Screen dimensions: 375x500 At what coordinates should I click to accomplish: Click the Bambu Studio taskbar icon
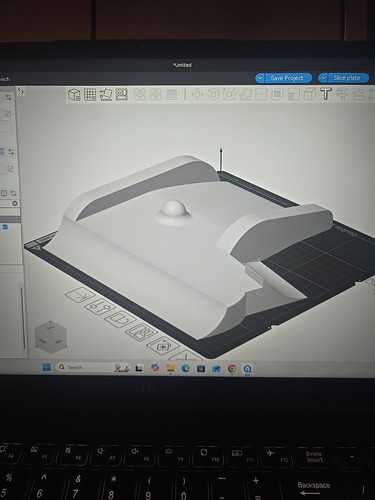[247, 369]
